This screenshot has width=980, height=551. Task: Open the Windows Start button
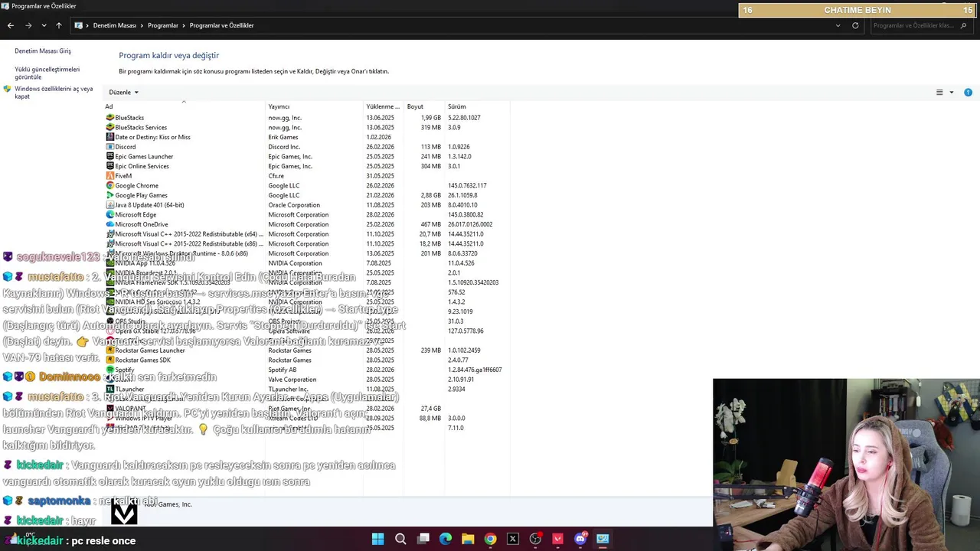(x=377, y=539)
